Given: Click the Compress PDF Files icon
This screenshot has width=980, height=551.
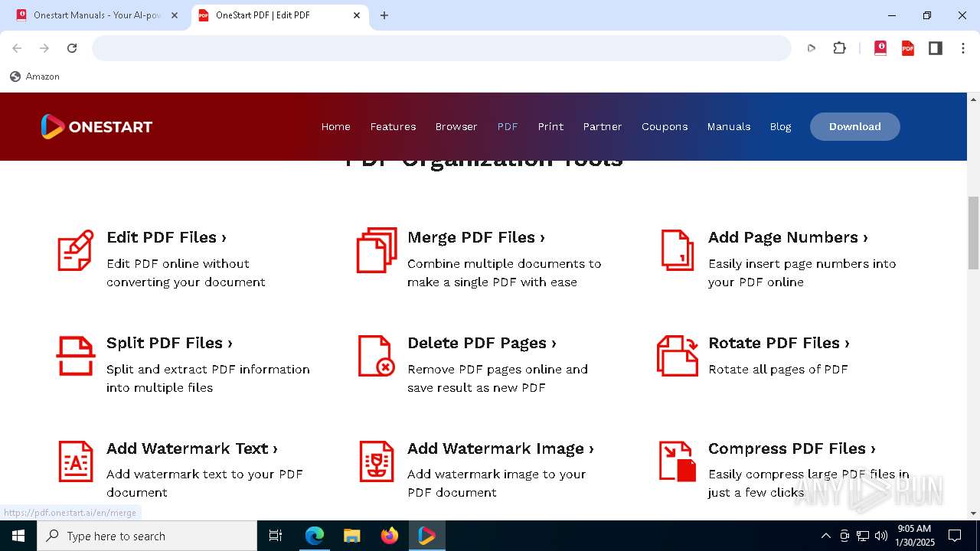Looking at the screenshot, I should [678, 461].
